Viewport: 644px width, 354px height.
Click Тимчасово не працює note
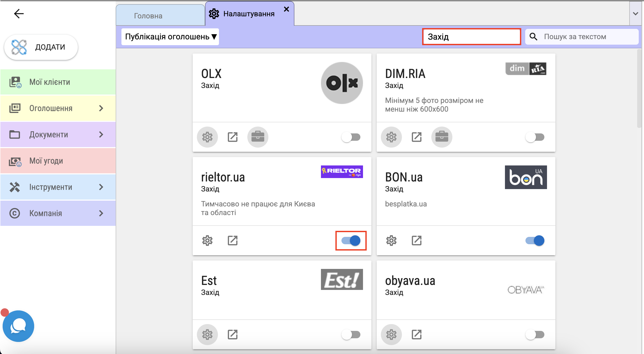pyautogui.click(x=258, y=208)
